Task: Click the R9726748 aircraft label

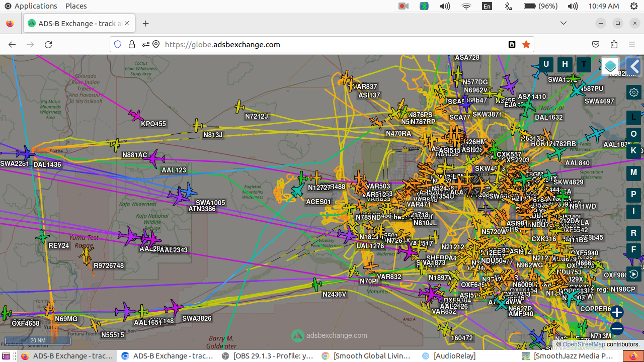Action: tap(109, 265)
